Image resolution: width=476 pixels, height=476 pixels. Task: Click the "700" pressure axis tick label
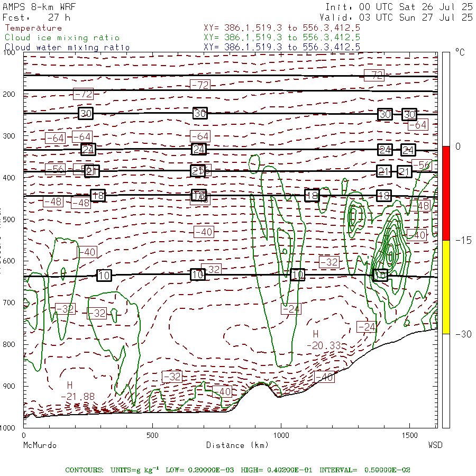(9, 303)
